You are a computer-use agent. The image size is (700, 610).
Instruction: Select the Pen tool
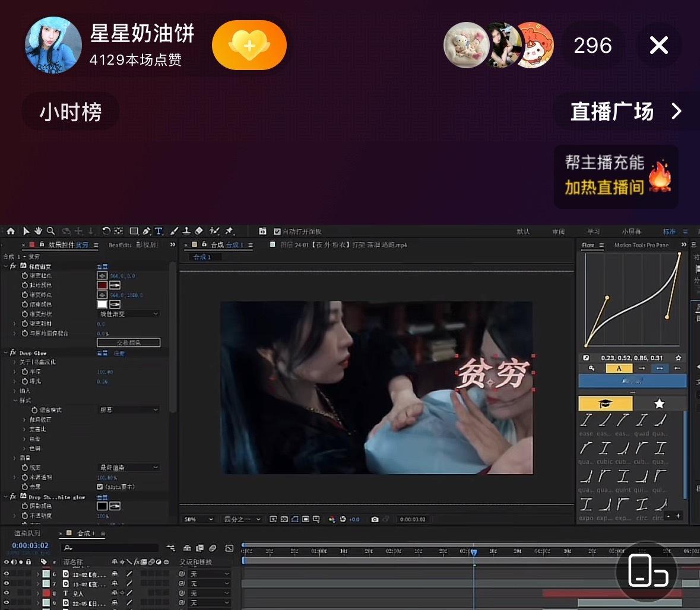click(x=147, y=231)
